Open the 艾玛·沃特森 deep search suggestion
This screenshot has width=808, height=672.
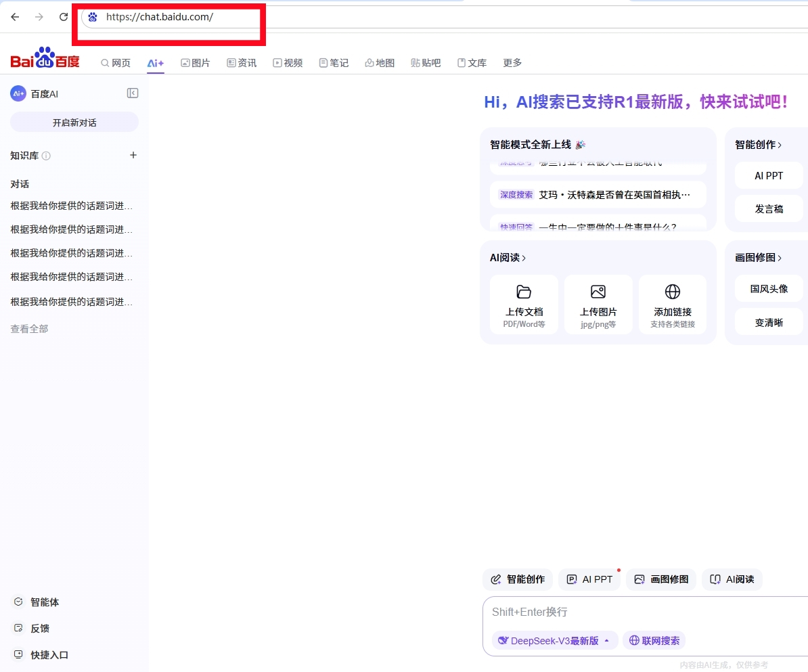(x=598, y=195)
